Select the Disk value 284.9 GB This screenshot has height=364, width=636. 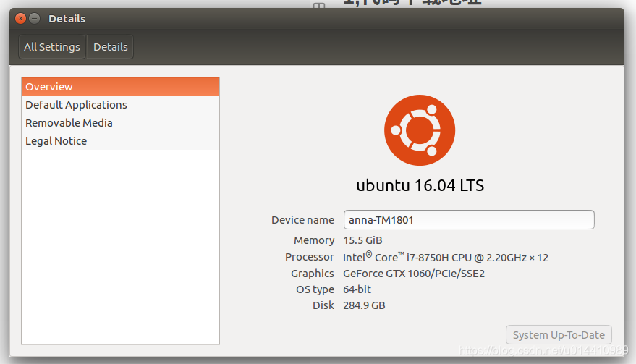[x=364, y=305]
